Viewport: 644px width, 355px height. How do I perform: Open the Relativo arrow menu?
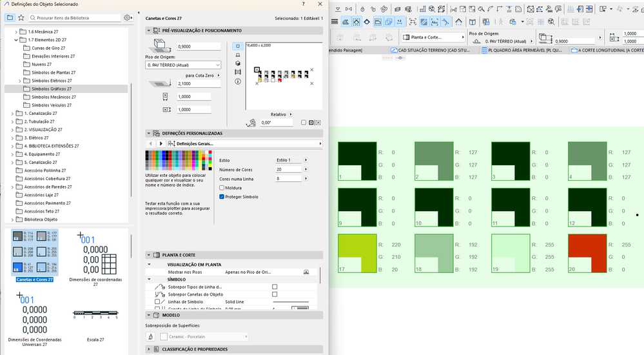[x=291, y=114]
